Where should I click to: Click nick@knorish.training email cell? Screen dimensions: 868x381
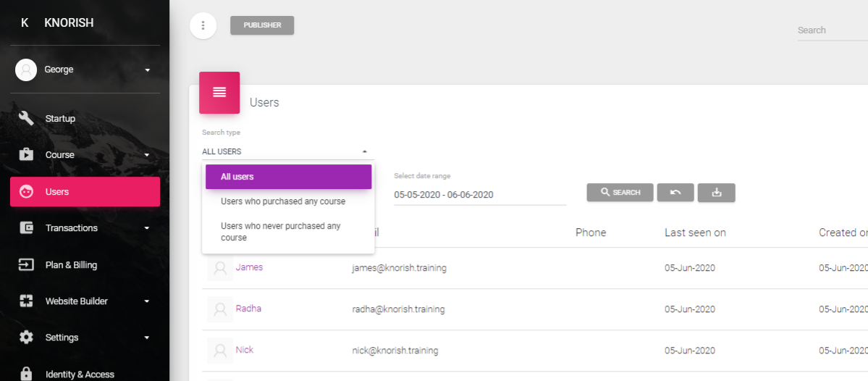[x=395, y=351]
